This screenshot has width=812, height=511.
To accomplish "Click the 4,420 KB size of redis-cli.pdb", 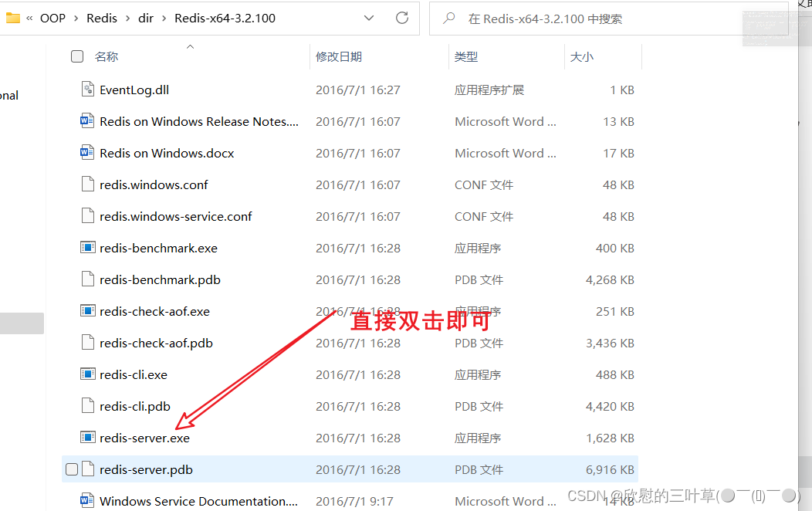I will 610,405.
